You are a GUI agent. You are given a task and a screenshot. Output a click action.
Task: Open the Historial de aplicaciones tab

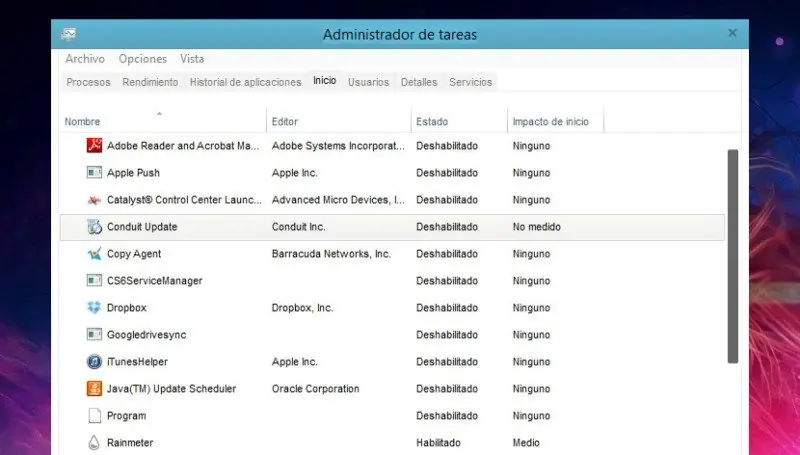(x=245, y=82)
